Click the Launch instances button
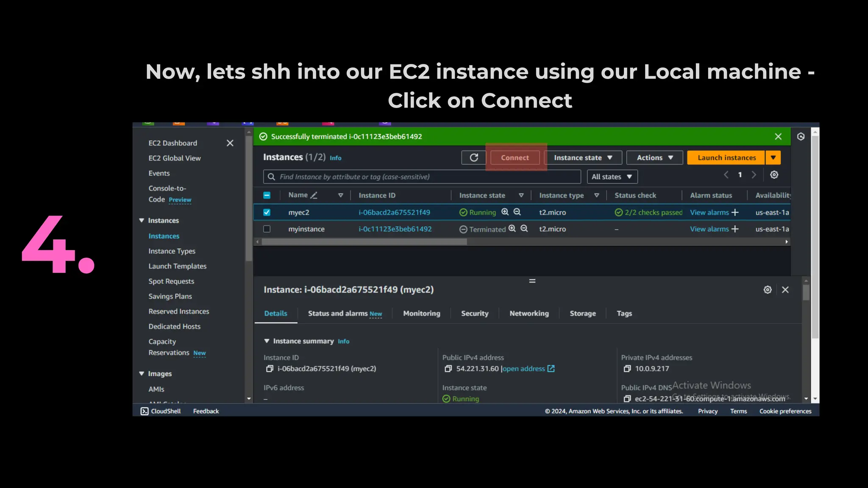The width and height of the screenshot is (868, 488). pos(726,158)
